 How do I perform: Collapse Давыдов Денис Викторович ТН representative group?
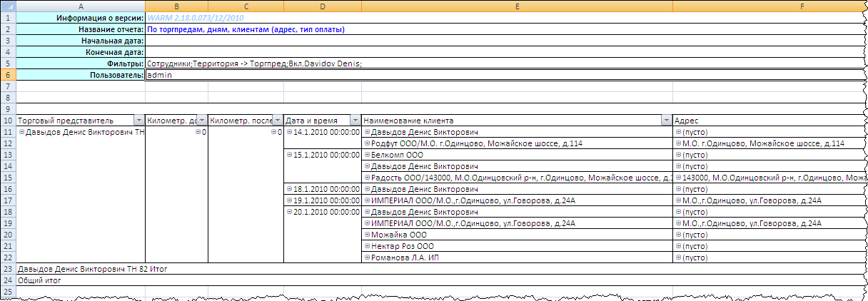tap(21, 133)
